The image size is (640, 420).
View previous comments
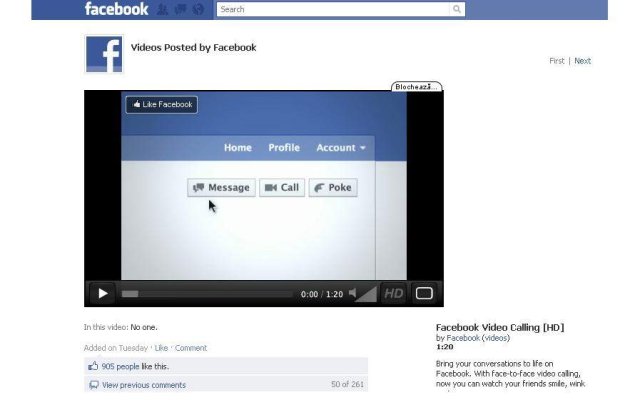tap(144, 385)
